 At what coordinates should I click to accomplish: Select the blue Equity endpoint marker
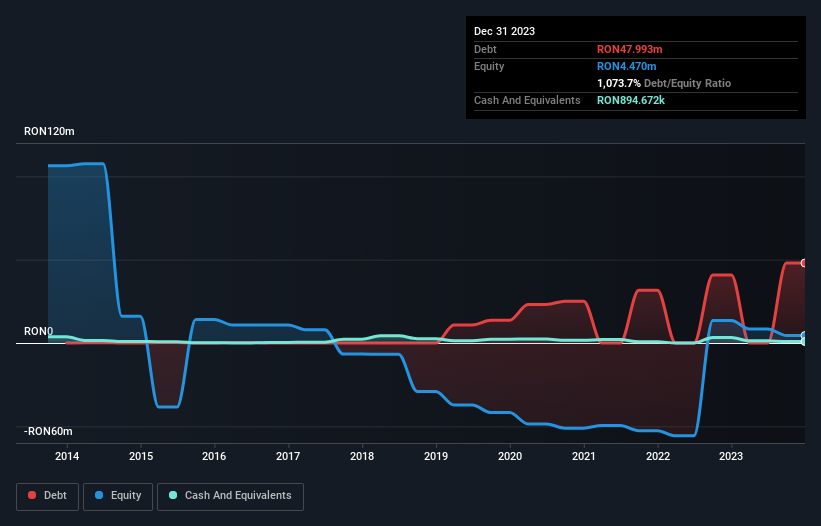coord(804,335)
